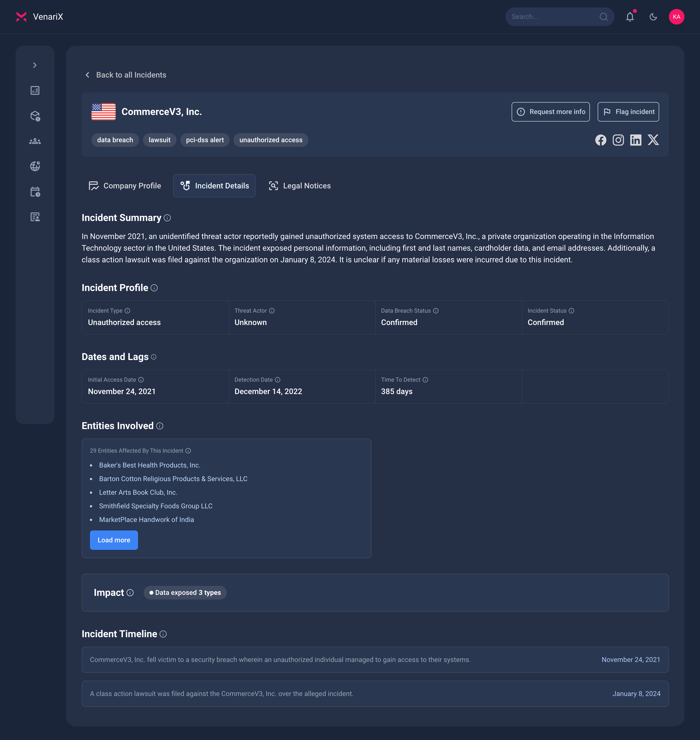Open Baker's Best Health Products, Inc.
Screen dimensions: 700x740
tap(150, 465)
